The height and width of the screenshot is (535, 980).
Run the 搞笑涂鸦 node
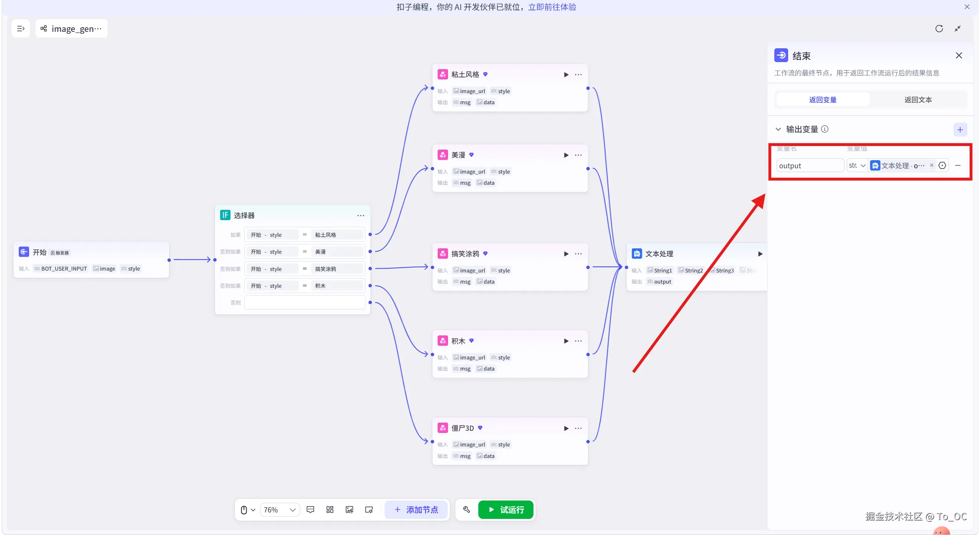pos(566,254)
